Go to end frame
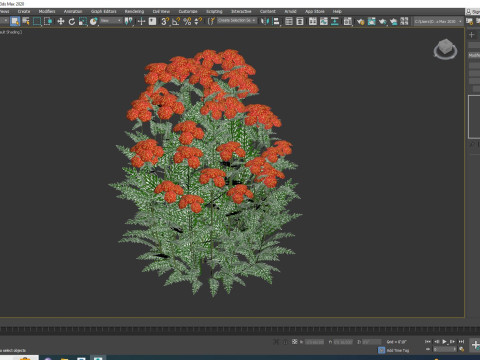This screenshot has height=360, width=480. (461, 341)
